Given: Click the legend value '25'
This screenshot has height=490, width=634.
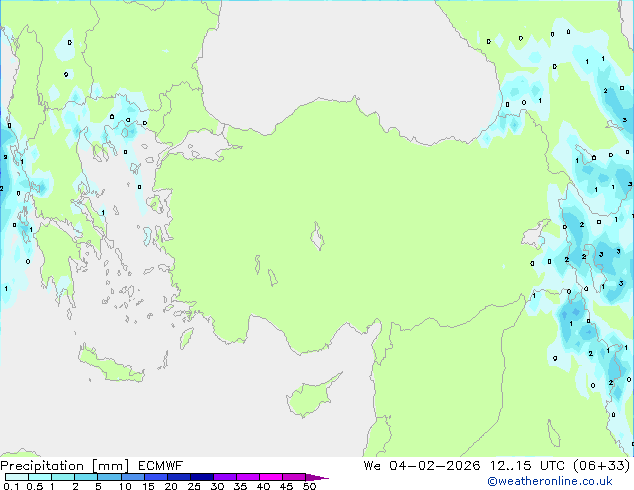Looking at the screenshot, I should pyautogui.click(x=194, y=486).
